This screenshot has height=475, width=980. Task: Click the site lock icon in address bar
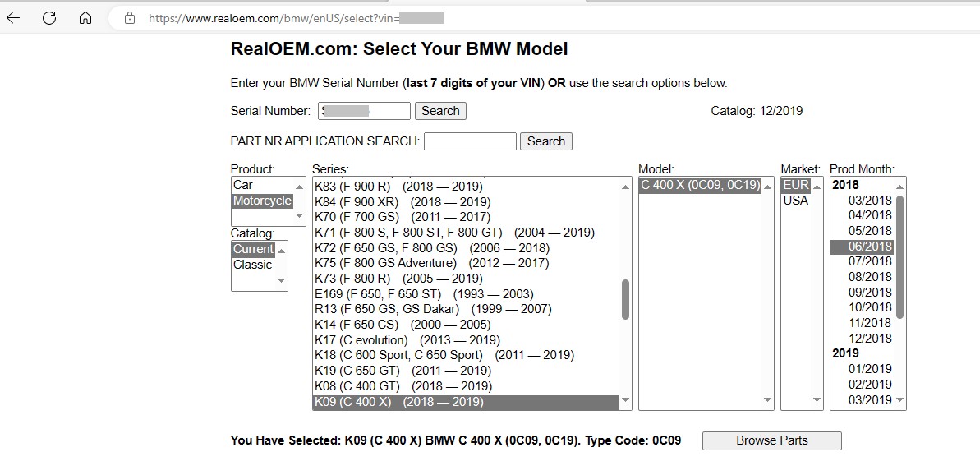tap(129, 18)
